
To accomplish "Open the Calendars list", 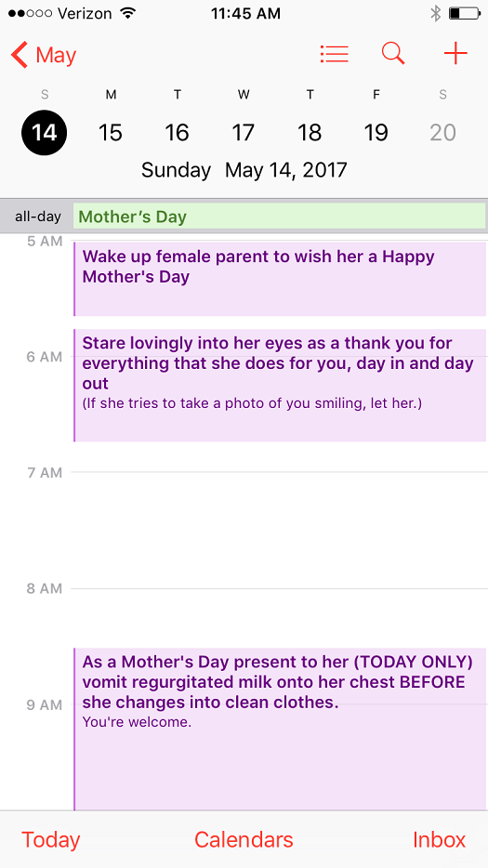I will tap(244, 840).
